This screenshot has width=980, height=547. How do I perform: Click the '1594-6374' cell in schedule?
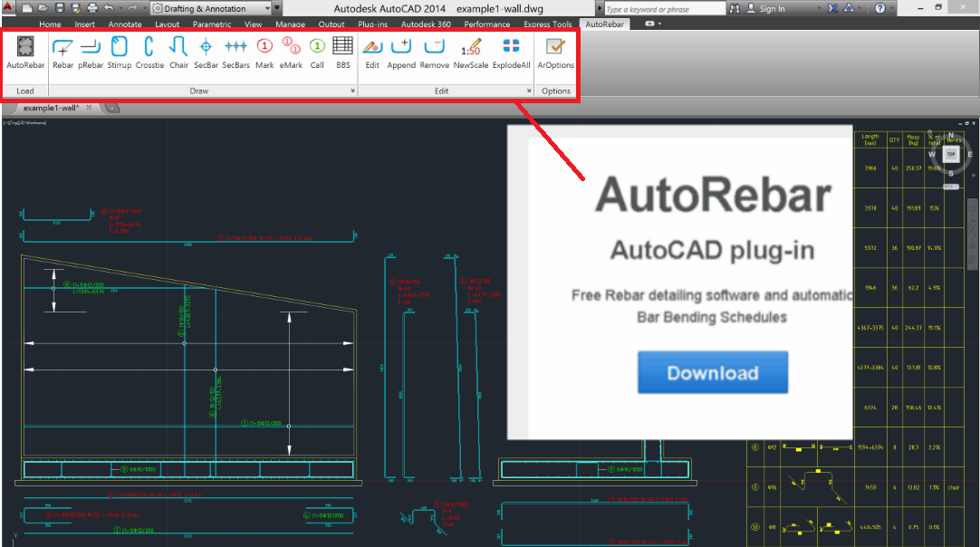(870, 447)
